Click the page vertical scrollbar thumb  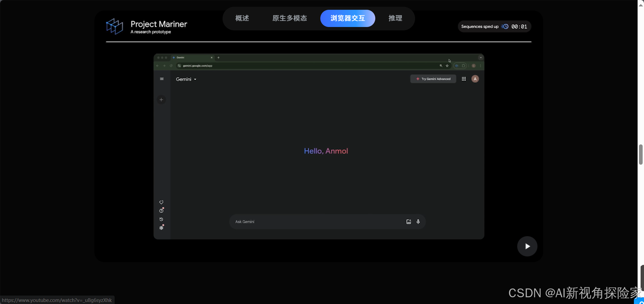[641, 155]
